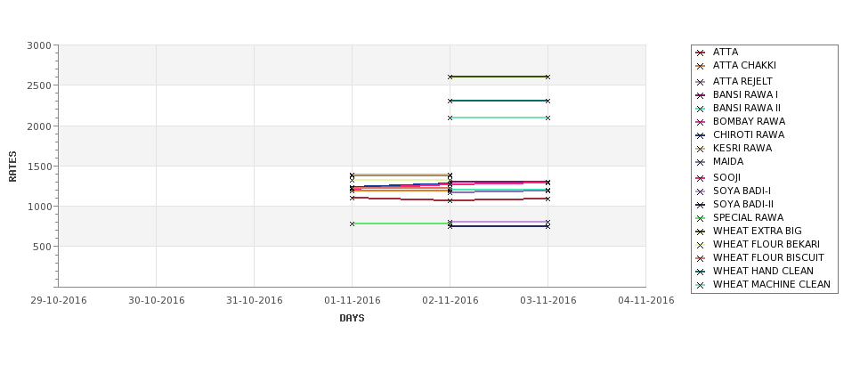
Task: Click the 03-11-2016 date axis label
Action: 548,301
